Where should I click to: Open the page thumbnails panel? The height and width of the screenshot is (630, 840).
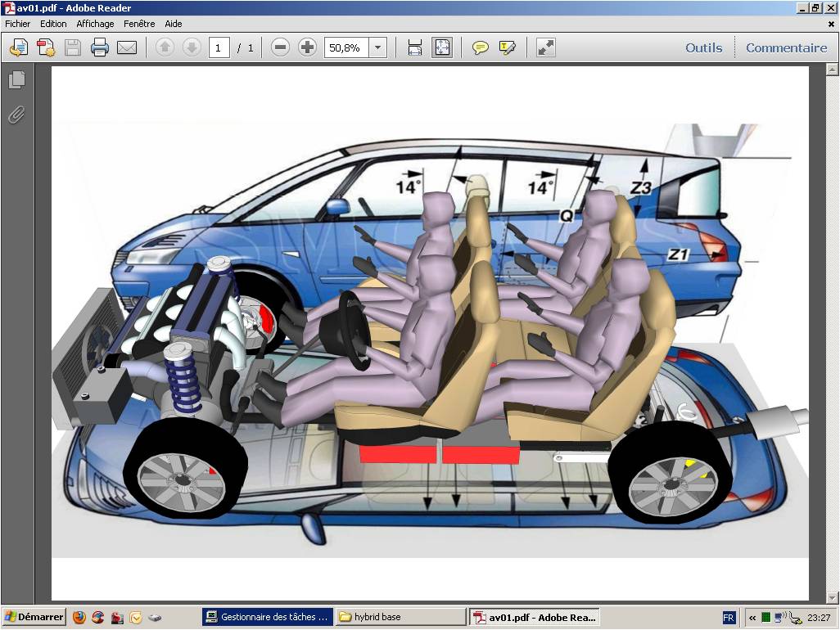coord(16,80)
